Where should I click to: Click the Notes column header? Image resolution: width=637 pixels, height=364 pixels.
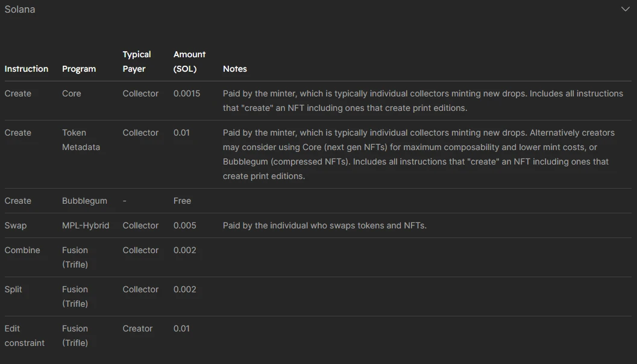(x=234, y=69)
